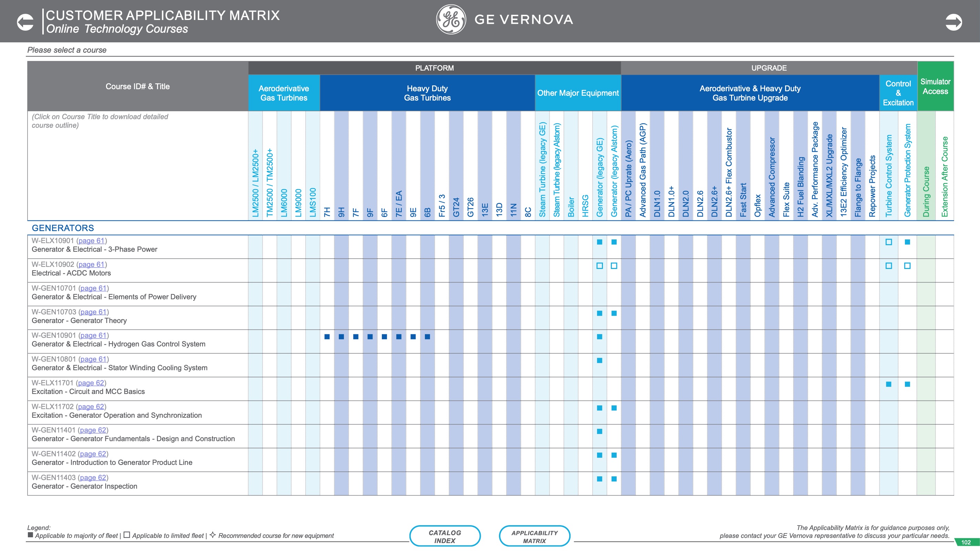The height and width of the screenshot is (551, 980).
Task: Toggle the Turbine Control System square for W-ELX10902
Action: (x=889, y=266)
